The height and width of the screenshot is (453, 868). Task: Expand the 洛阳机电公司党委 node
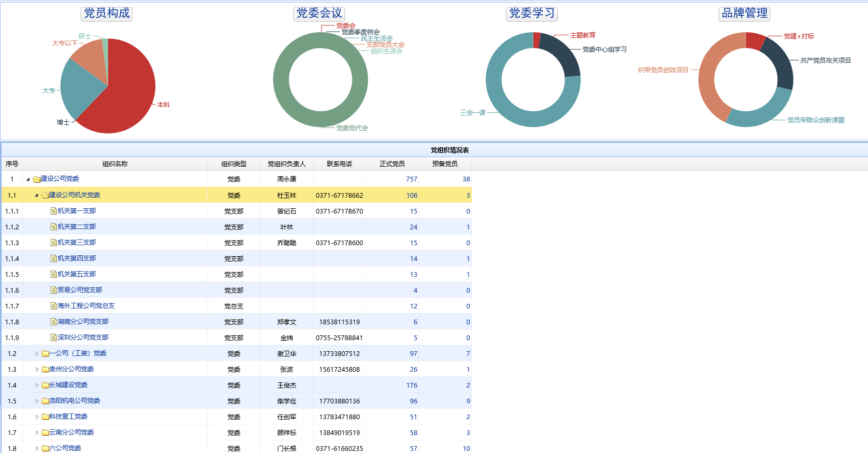37,401
